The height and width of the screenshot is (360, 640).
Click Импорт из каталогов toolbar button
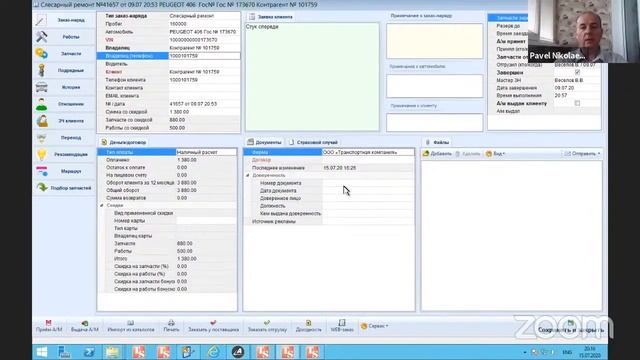(131, 326)
